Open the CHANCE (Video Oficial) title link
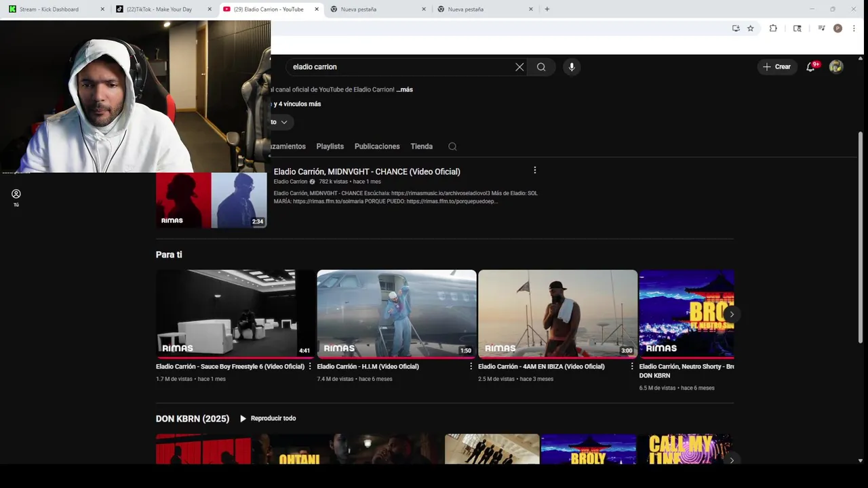This screenshot has width=868, height=488. click(x=367, y=171)
